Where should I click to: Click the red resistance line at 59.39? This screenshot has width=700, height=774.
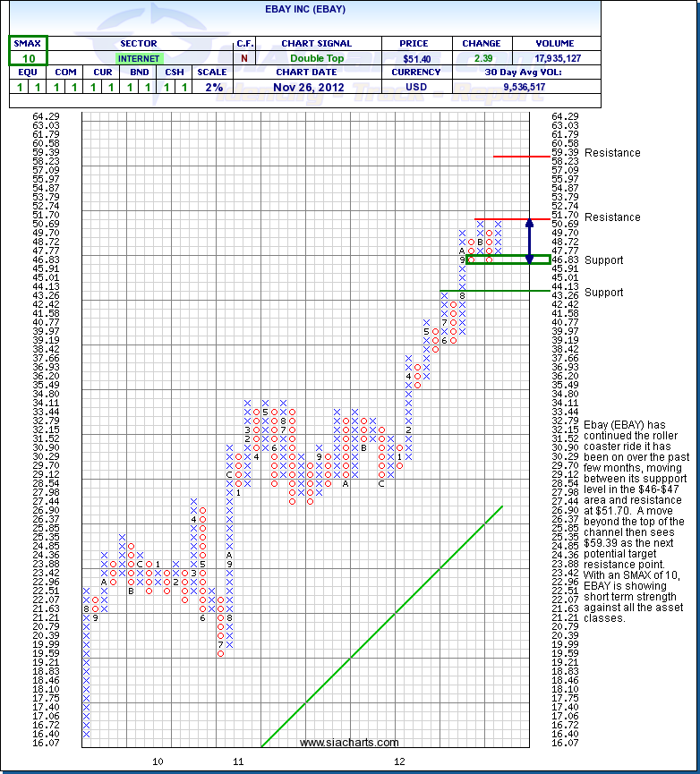pyautogui.click(x=521, y=156)
